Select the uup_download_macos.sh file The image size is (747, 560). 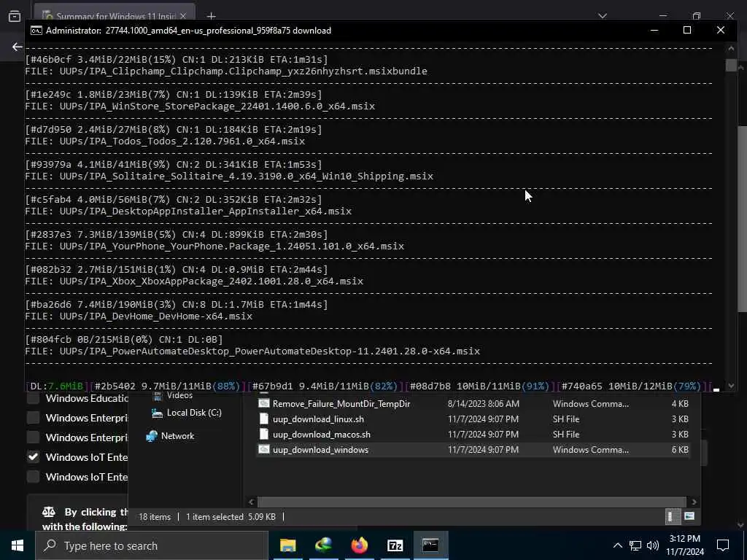(473, 435)
